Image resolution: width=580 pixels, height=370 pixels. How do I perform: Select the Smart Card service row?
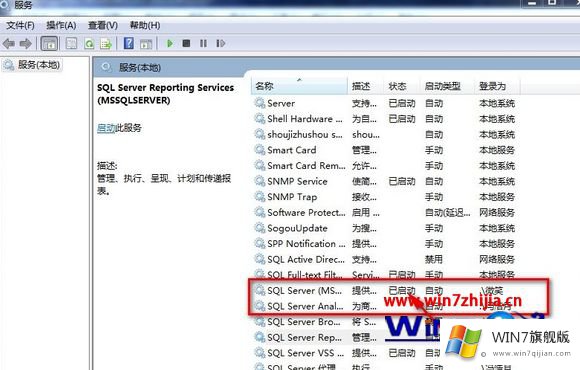coord(385,150)
